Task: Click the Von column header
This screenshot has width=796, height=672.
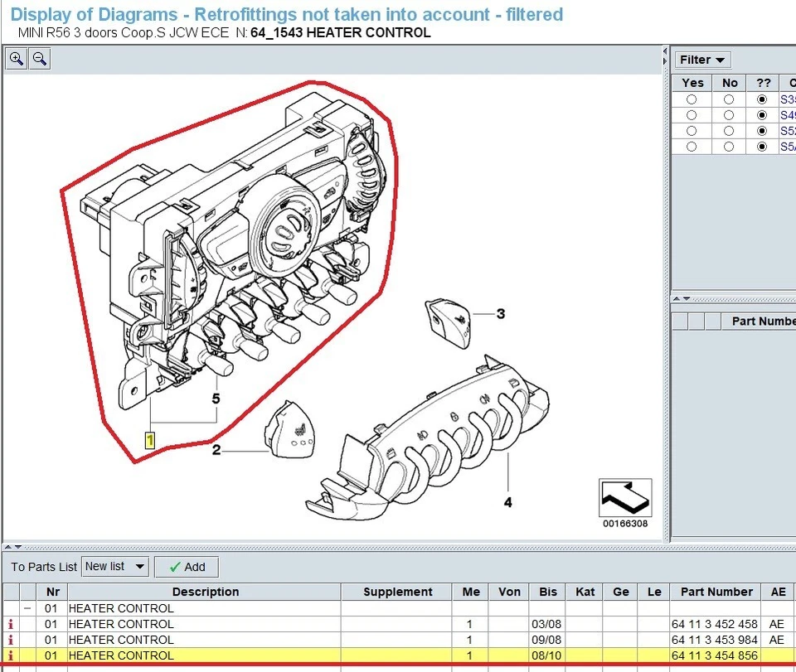Action: pyautogui.click(x=509, y=592)
